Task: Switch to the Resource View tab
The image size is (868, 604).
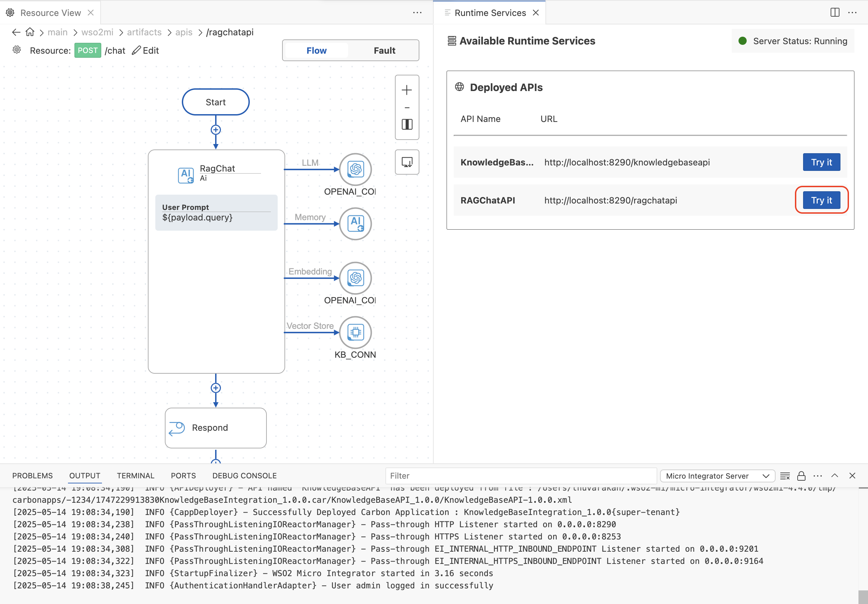Action: pos(50,13)
